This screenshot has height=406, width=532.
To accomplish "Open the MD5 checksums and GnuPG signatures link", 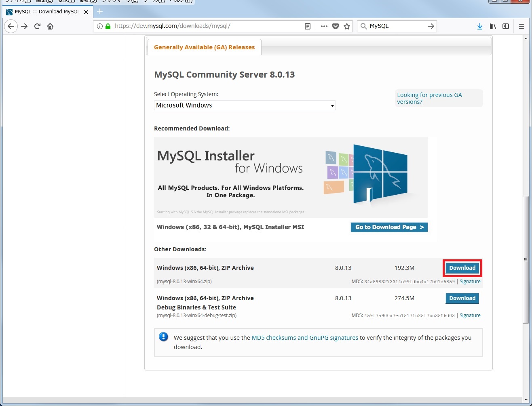I will [304, 338].
